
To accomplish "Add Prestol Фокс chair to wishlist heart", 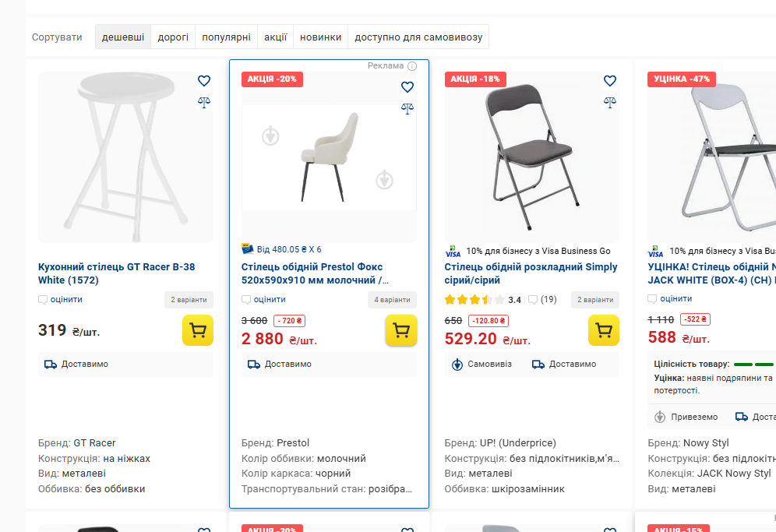I will point(407,87).
